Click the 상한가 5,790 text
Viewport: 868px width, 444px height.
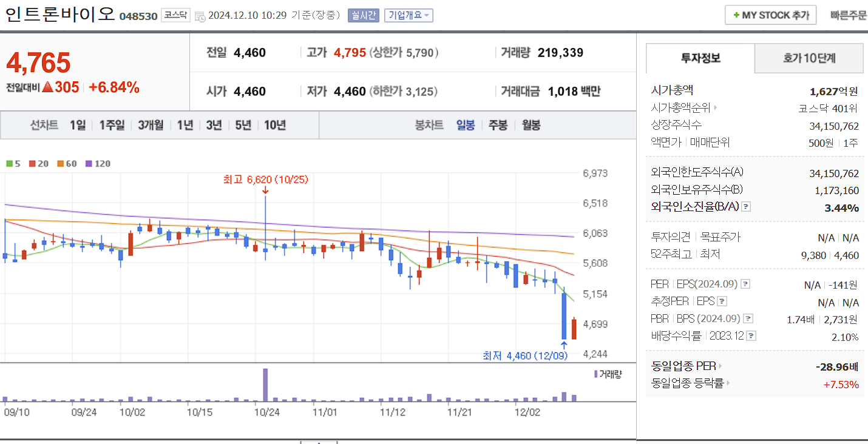click(x=404, y=53)
